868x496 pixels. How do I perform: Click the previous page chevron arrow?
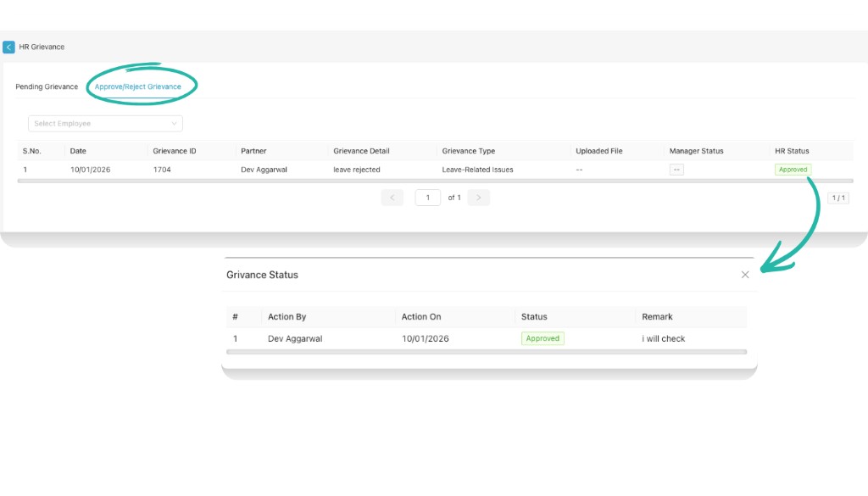tap(392, 197)
